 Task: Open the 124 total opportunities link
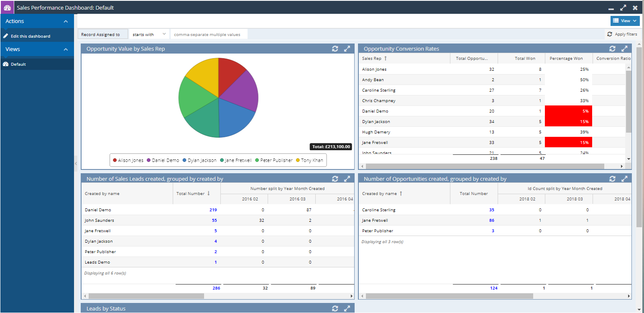pyautogui.click(x=494, y=288)
